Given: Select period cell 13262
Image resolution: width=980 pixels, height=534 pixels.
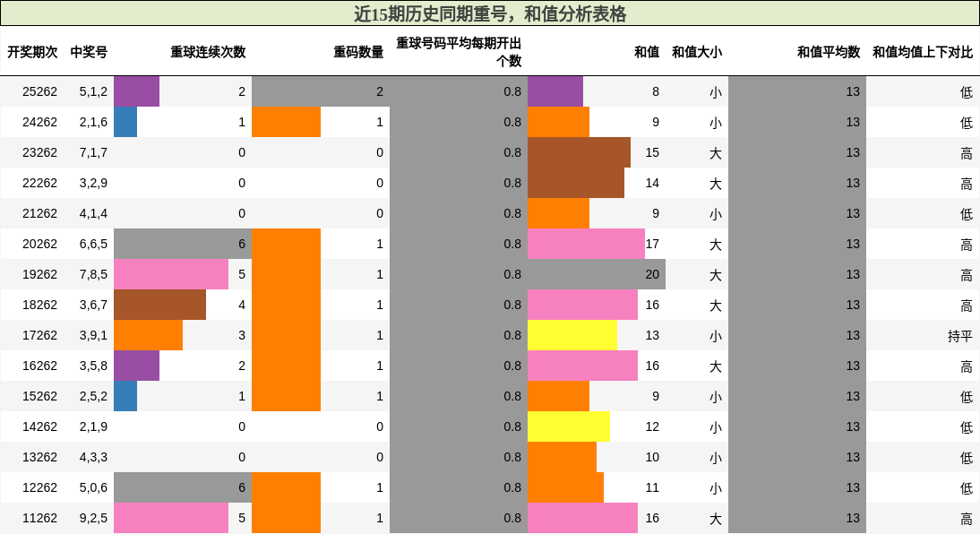Looking at the screenshot, I should pos(39,457).
